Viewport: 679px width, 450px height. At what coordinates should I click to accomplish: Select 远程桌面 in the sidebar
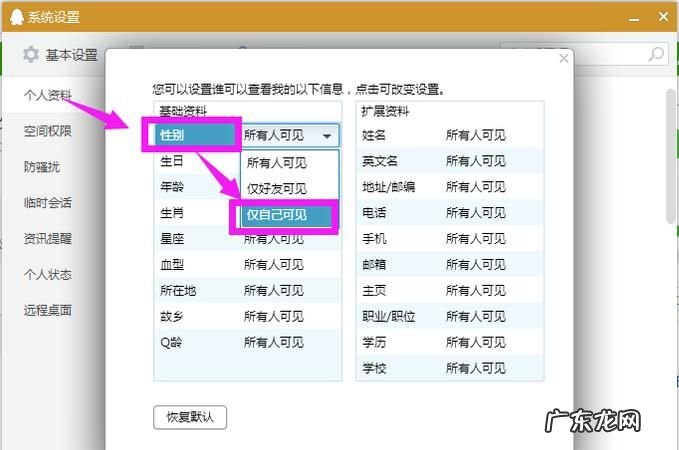(48, 310)
